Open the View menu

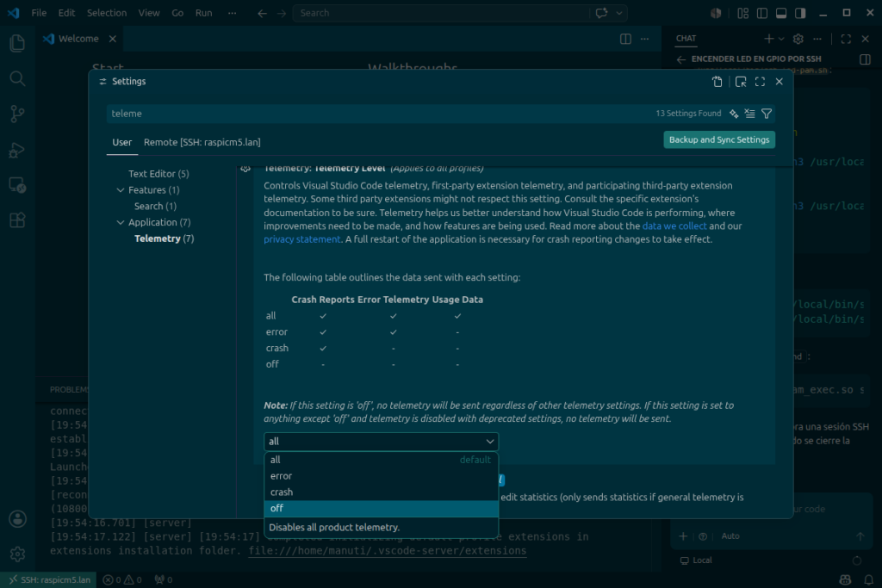(149, 13)
